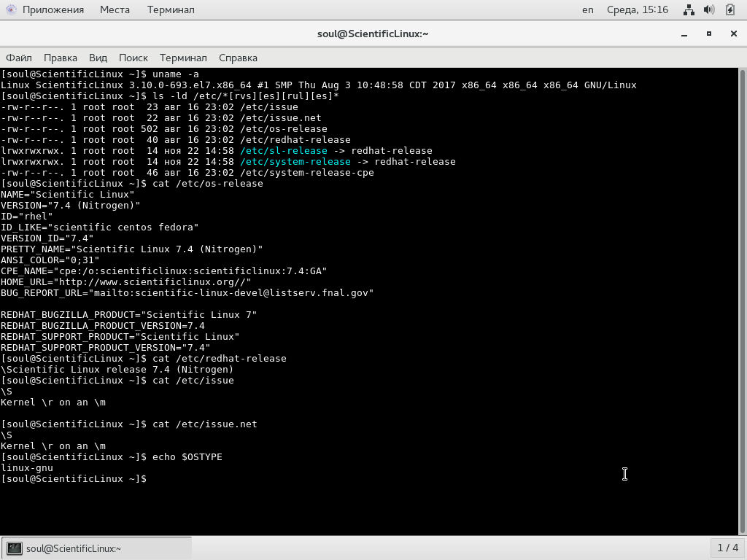
Task: Open the clock showing Среда, 15:16
Action: pyautogui.click(x=638, y=9)
